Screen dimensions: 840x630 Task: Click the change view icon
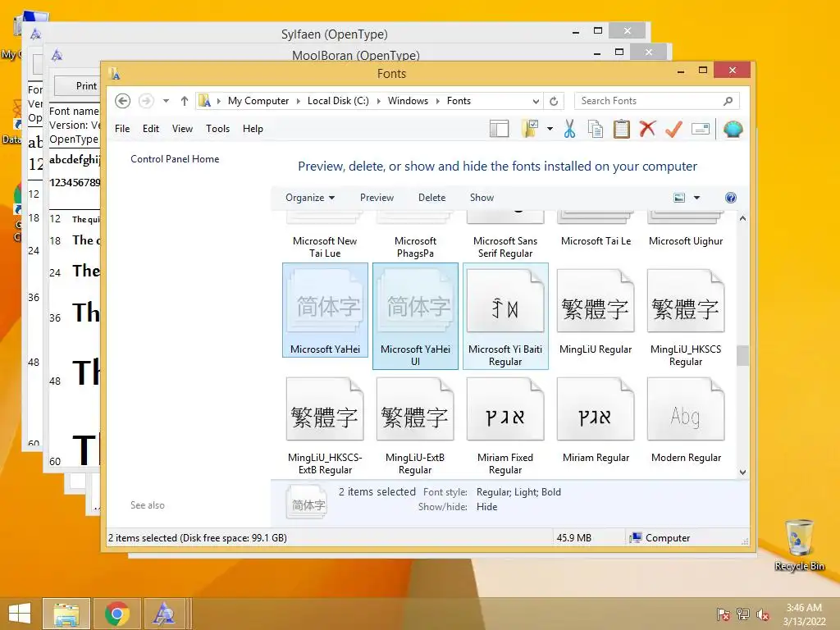pos(679,198)
